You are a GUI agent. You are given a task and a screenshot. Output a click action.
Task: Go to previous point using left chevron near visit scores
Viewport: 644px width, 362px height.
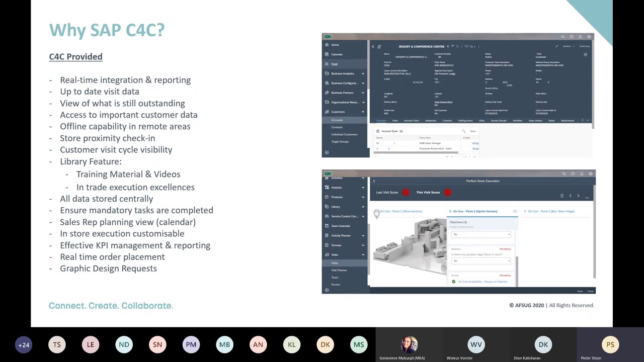coord(570,196)
